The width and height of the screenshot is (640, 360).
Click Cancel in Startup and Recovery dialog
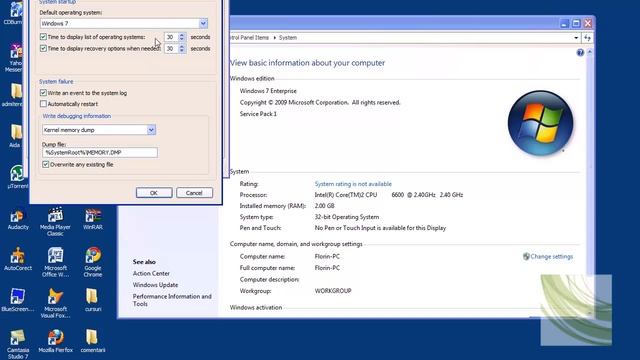(194, 193)
